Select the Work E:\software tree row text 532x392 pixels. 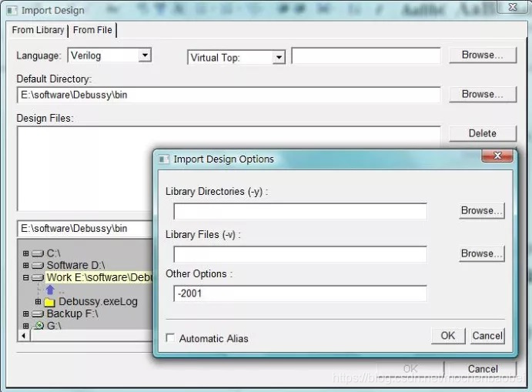point(100,277)
